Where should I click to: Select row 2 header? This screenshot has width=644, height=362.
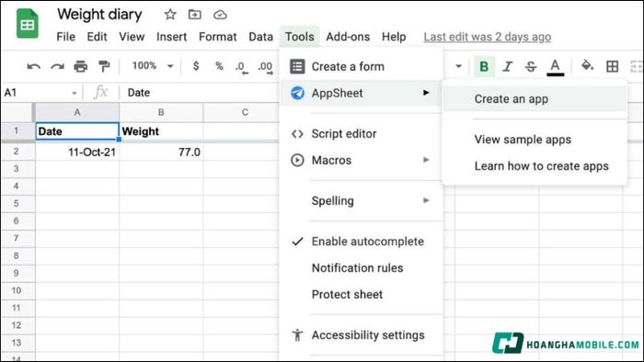tap(17, 152)
